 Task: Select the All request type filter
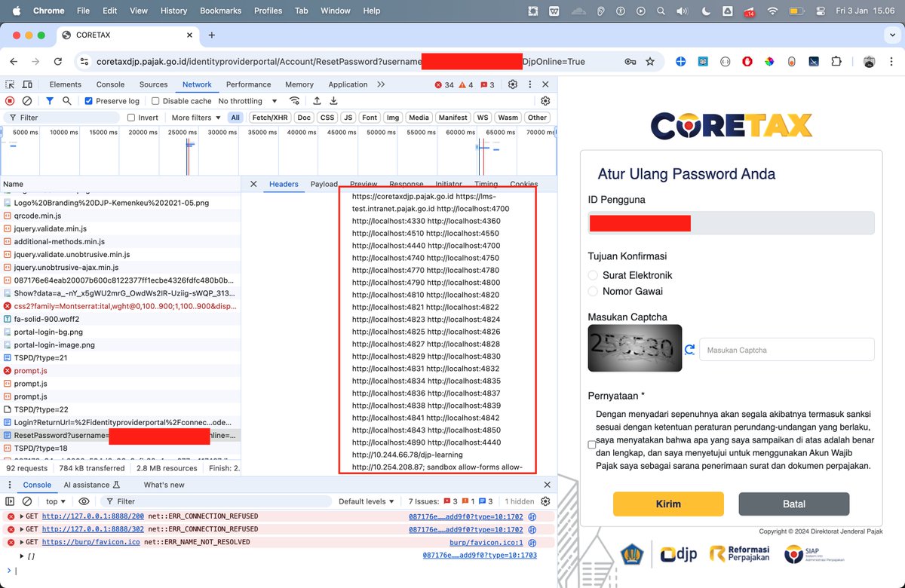pyautogui.click(x=236, y=118)
